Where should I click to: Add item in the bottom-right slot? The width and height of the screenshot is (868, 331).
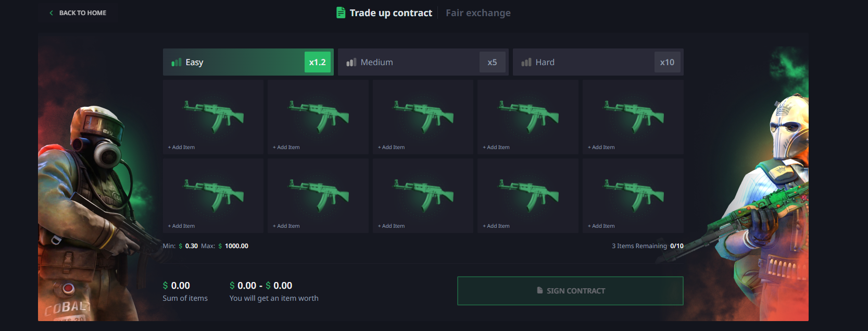pyautogui.click(x=633, y=196)
